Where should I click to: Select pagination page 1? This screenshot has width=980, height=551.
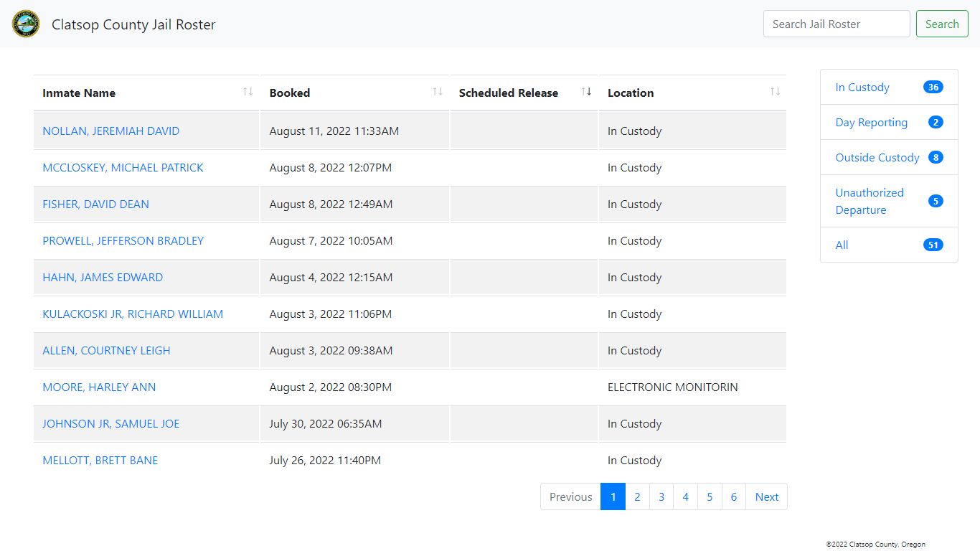(613, 496)
